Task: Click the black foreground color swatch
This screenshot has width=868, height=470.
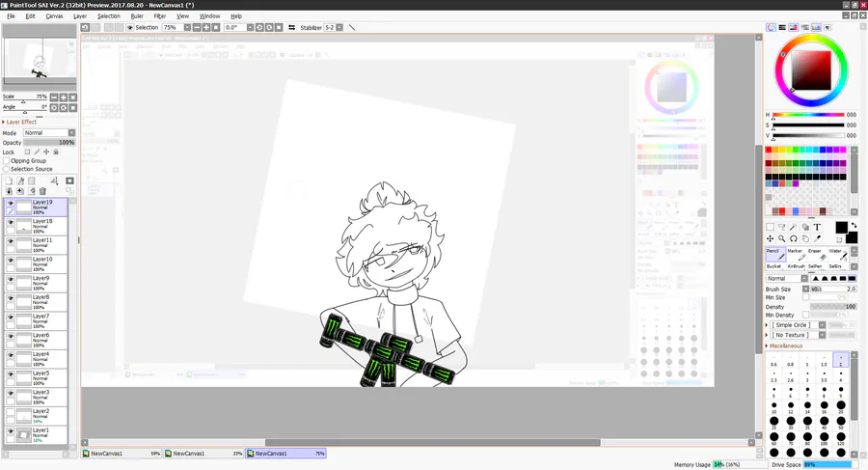Action: pyautogui.click(x=841, y=227)
